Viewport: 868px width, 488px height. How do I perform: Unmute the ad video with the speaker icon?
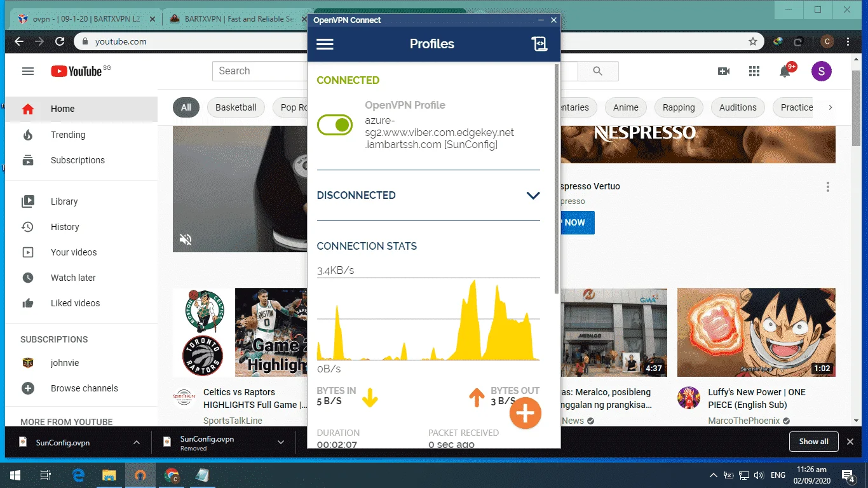click(x=186, y=239)
